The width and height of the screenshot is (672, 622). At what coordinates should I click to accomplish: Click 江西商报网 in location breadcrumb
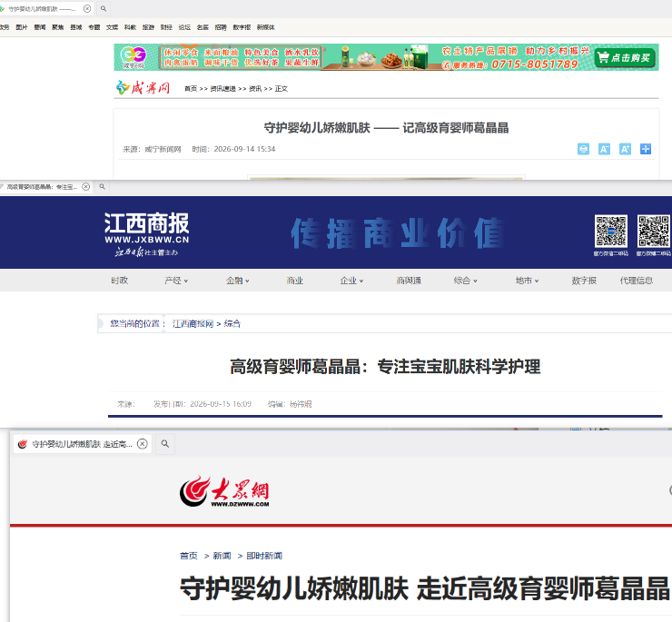coord(193,323)
